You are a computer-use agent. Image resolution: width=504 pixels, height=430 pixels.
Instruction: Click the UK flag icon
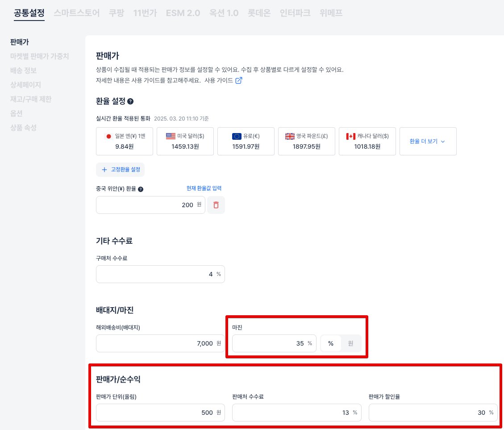click(x=290, y=136)
